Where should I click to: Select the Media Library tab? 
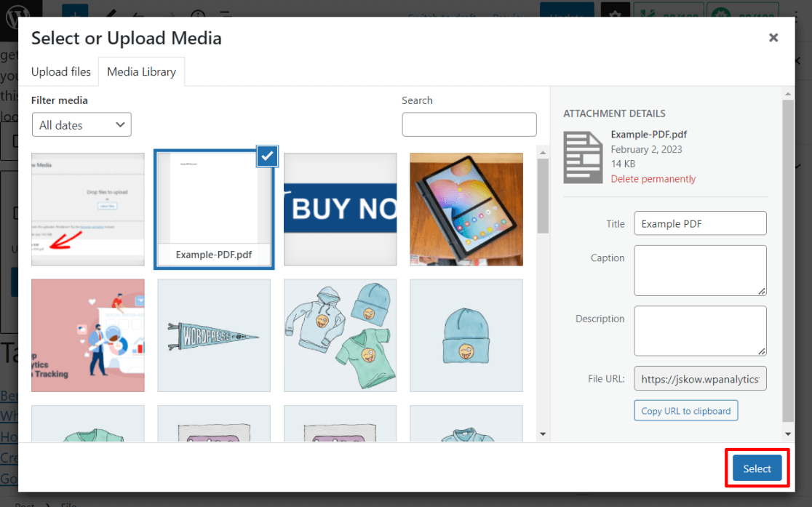pos(141,71)
